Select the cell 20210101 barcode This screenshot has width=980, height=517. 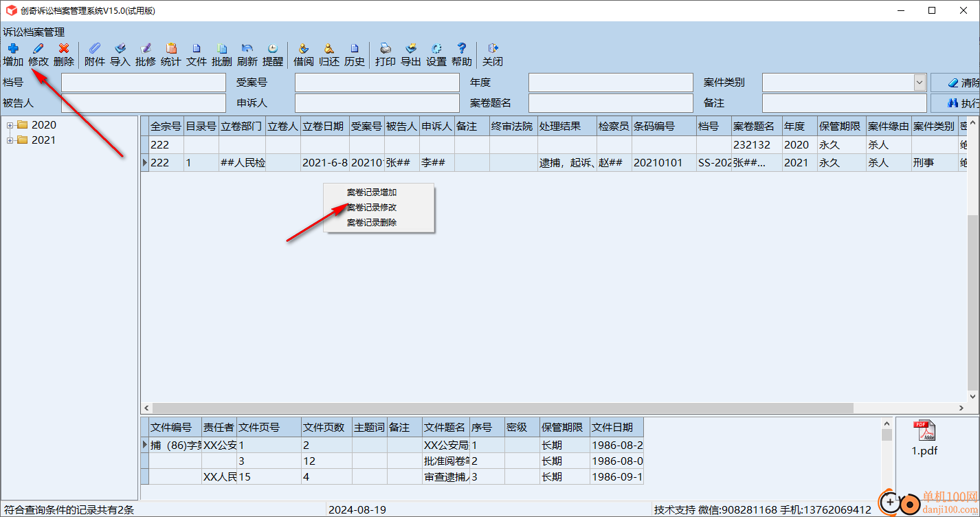click(x=664, y=163)
